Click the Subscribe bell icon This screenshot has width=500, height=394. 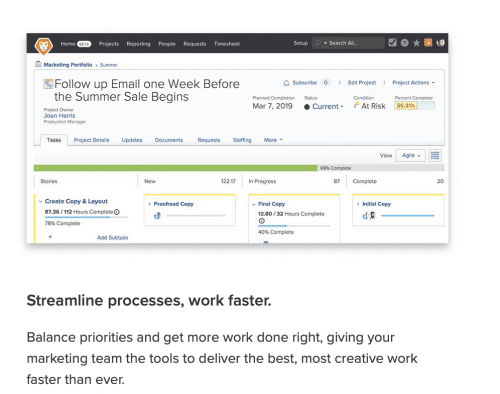[x=286, y=83]
